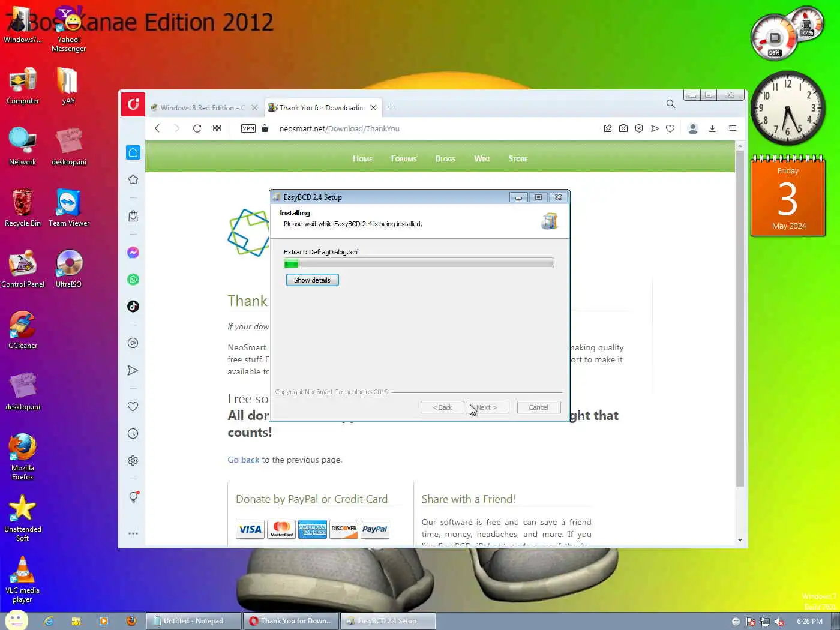Open downloads icon in Opera toolbar
This screenshot has width=840, height=630.
click(x=713, y=128)
